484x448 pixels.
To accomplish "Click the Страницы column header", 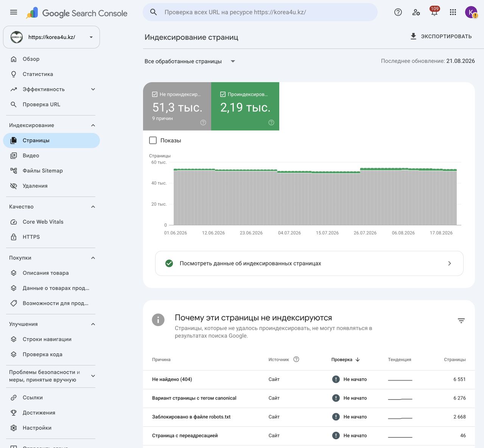I will click(x=454, y=360).
